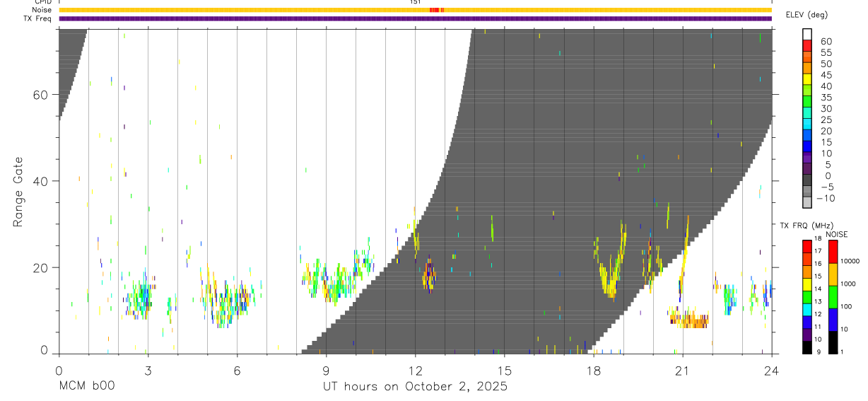The width and height of the screenshot is (868, 401).
Task: Click the 'NOISE' legend title
Action: (x=836, y=234)
